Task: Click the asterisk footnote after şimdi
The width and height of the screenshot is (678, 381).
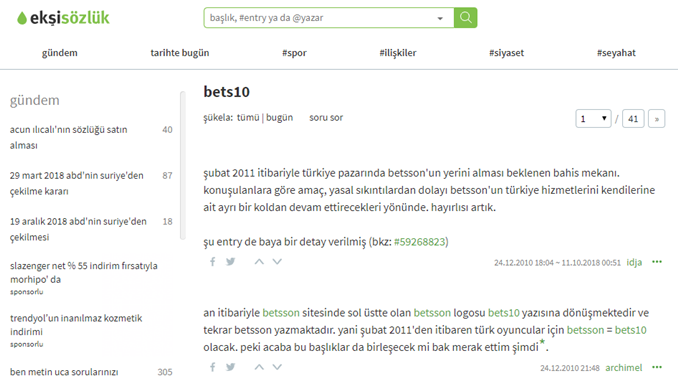Action: (542, 343)
